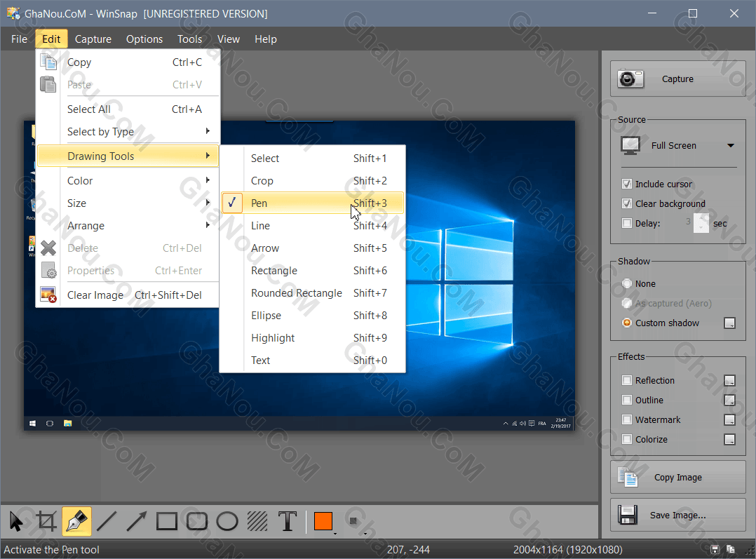Select the Rectangle tool icon in toolbar
The image size is (756, 559).
pyautogui.click(x=167, y=521)
